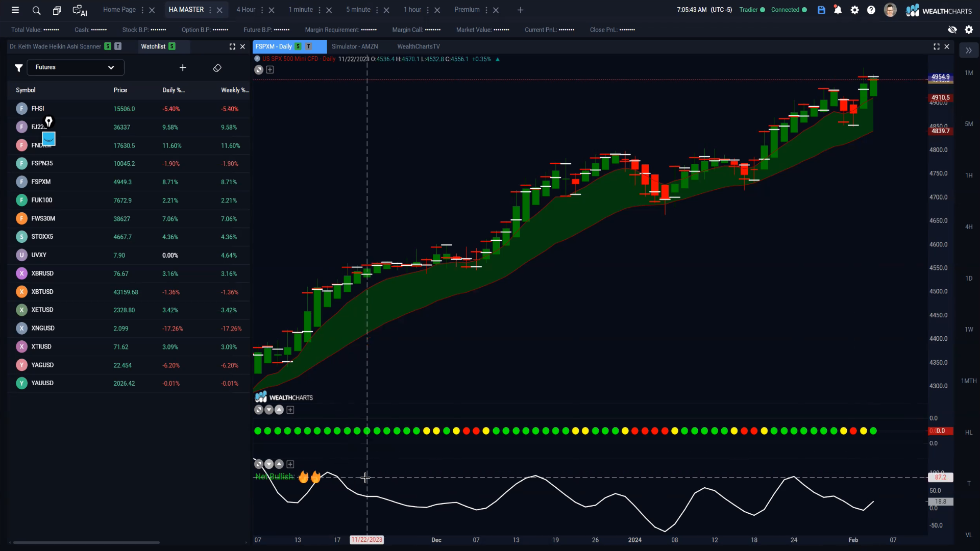Click watchlist horizontal scrollbar
The width and height of the screenshot is (980, 551).
tap(86, 542)
